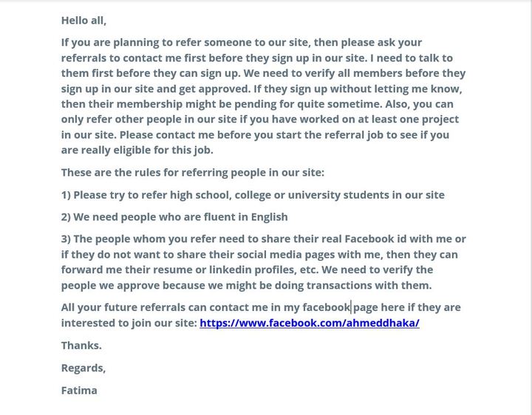Click rule 2 about fluent English
Viewport: 532px width, 415px height.
point(174,217)
